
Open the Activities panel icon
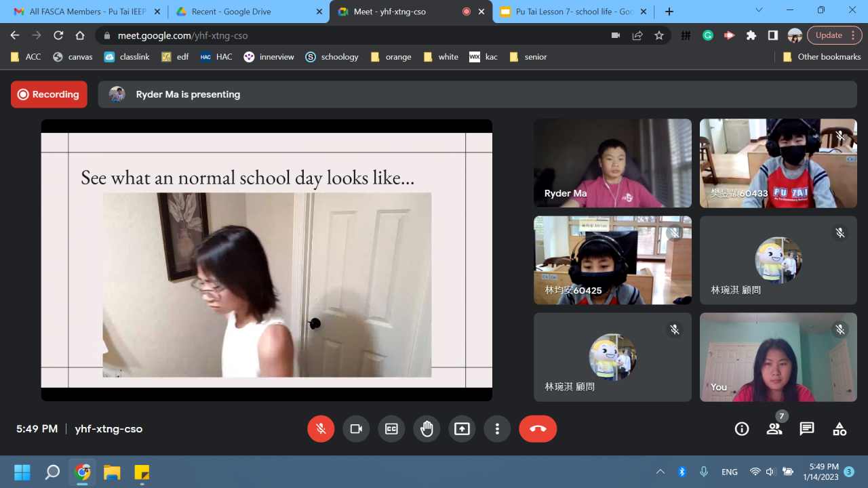[840, 429]
